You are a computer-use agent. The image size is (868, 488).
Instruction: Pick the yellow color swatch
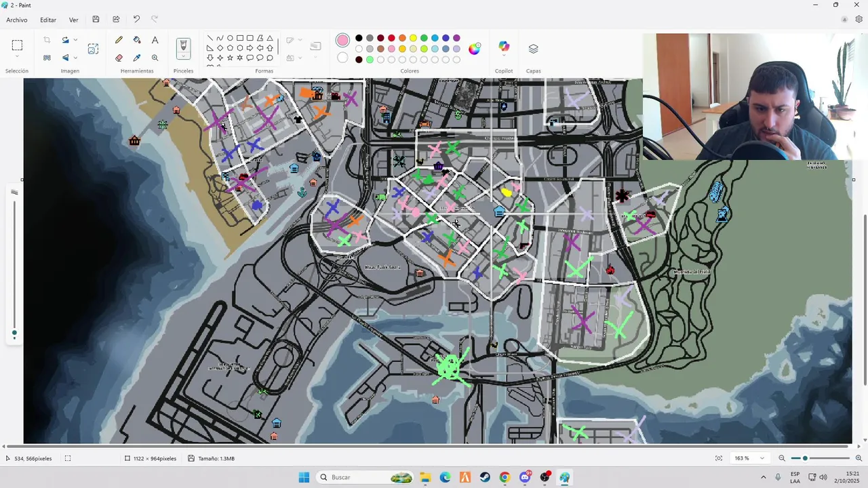tap(413, 38)
